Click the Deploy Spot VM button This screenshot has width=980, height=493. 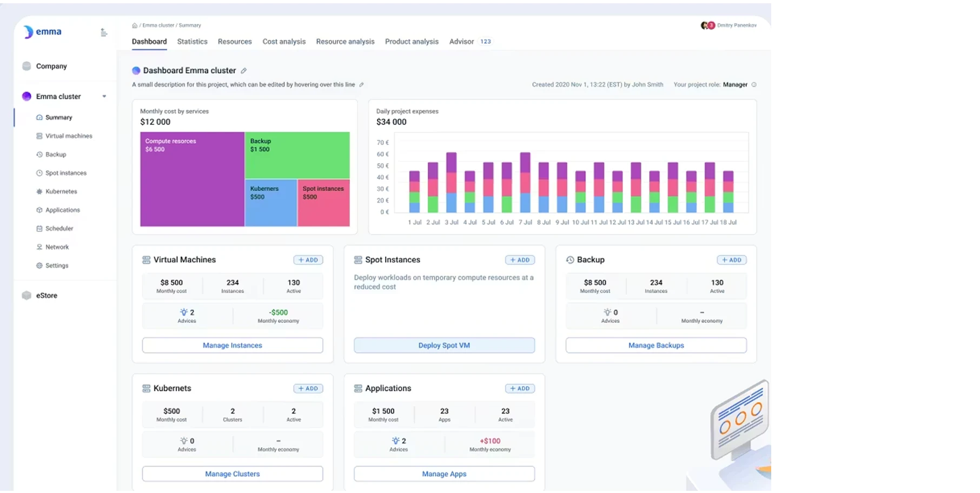(444, 345)
